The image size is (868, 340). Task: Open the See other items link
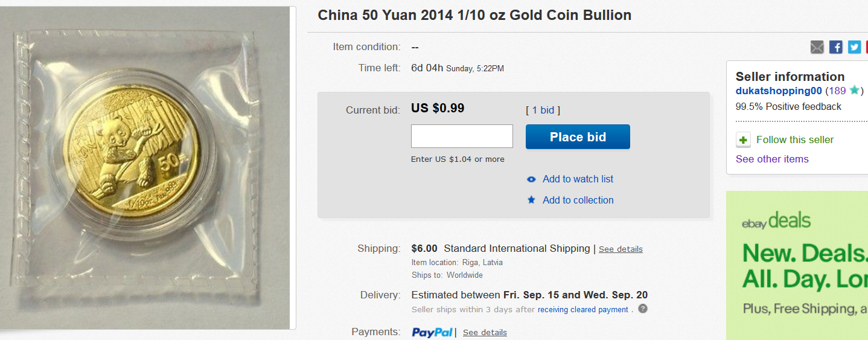click(772, 159)
